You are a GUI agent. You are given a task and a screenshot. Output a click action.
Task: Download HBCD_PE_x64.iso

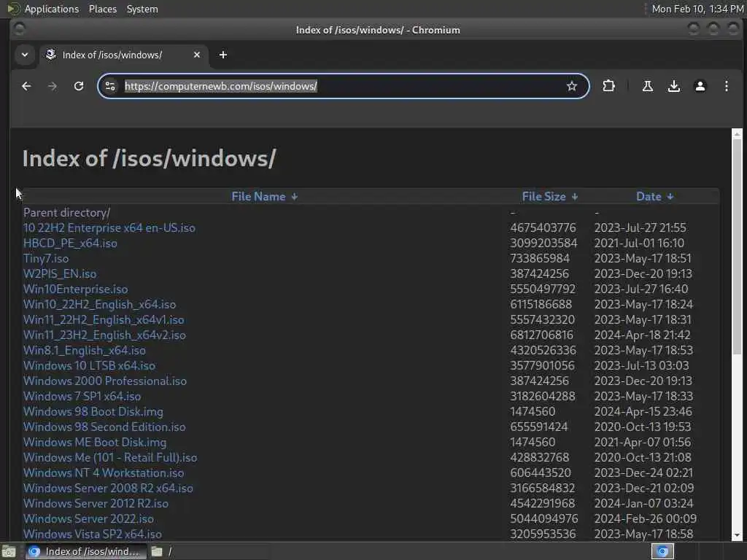click(70, 243)
